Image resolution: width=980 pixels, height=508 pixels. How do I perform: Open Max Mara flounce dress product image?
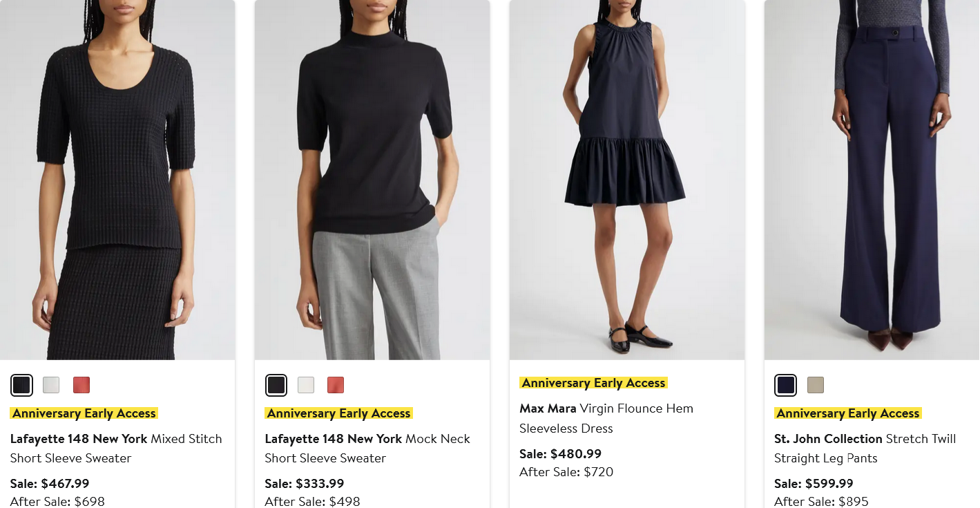point(627,180)
